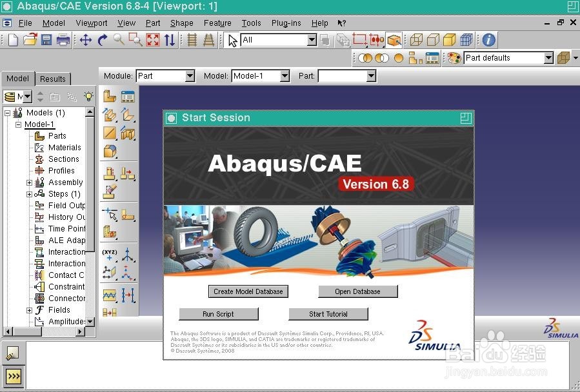This screenshot has height=392, width=580.
Task: Click the Partition Face toolbox icon
Action: pos(128,215)
